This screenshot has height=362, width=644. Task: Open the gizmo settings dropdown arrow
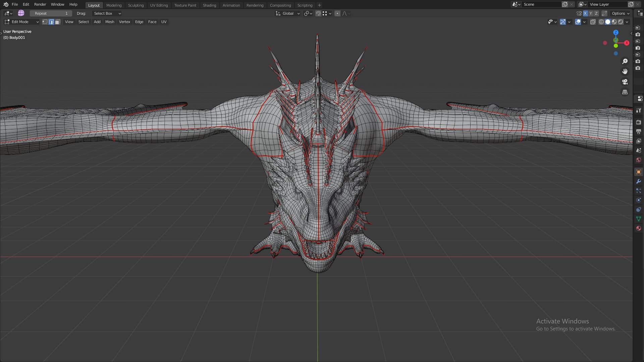coord(569,22)
